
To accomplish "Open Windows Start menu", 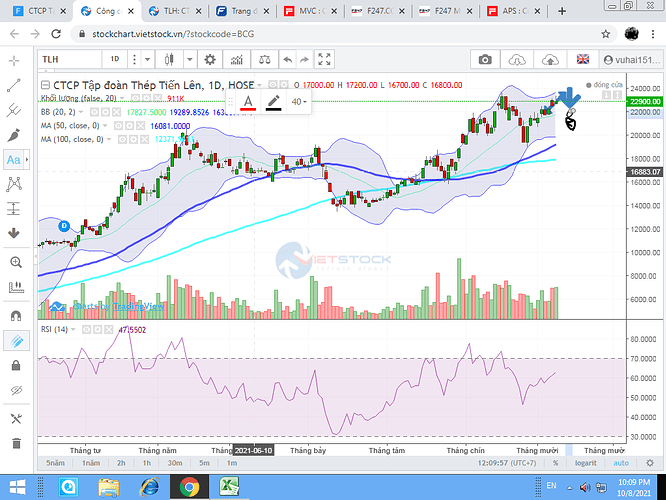I will [x=17, y=487].
